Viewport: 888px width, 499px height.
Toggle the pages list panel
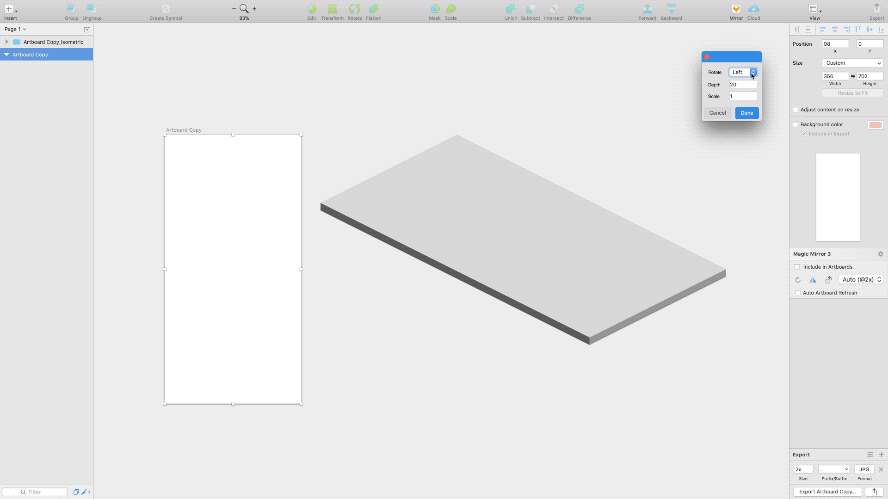pos(87,29)
